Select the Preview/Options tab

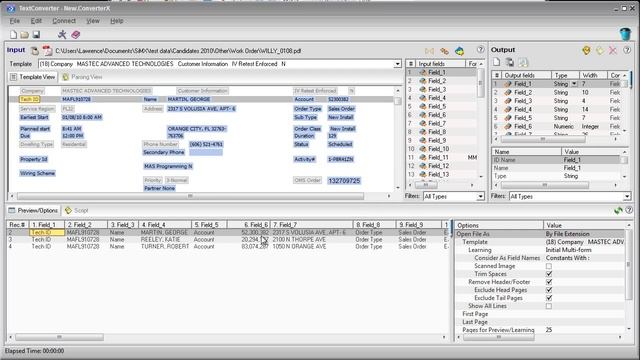pos(33,210)
